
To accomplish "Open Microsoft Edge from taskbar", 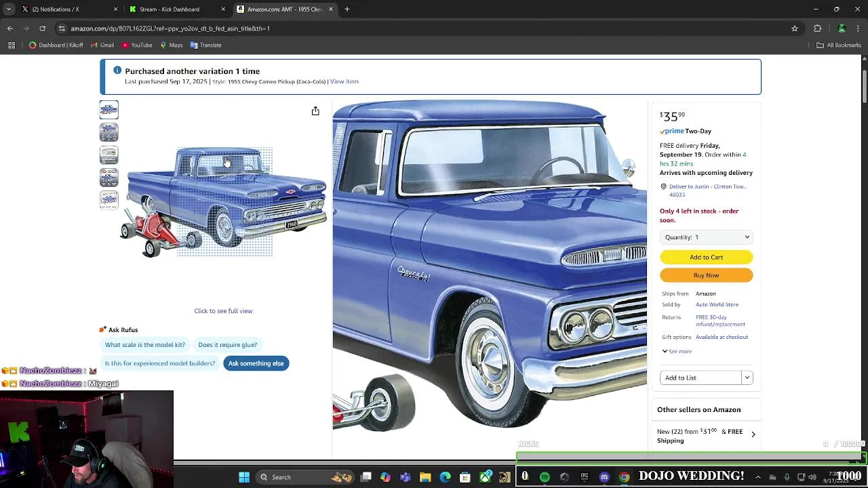I will pyautogui.click(x=445, y=477).
